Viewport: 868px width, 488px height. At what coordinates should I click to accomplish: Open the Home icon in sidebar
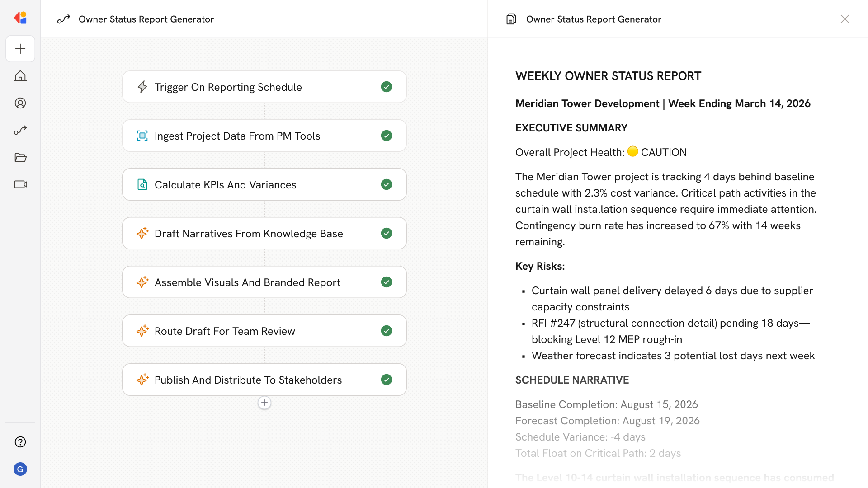coord(20,76)
